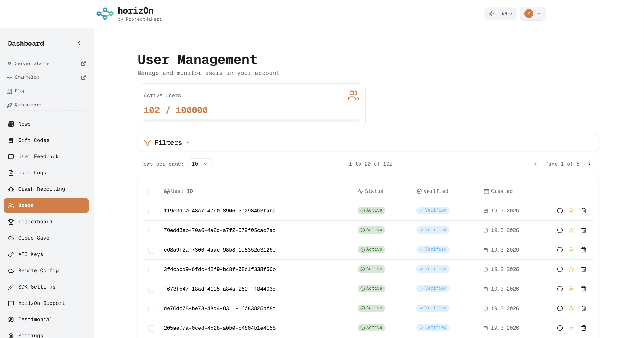Check the select-all users header checkbox
This screenshot has width=644, height=338.
pyautogui.click(x=152, y=192)
